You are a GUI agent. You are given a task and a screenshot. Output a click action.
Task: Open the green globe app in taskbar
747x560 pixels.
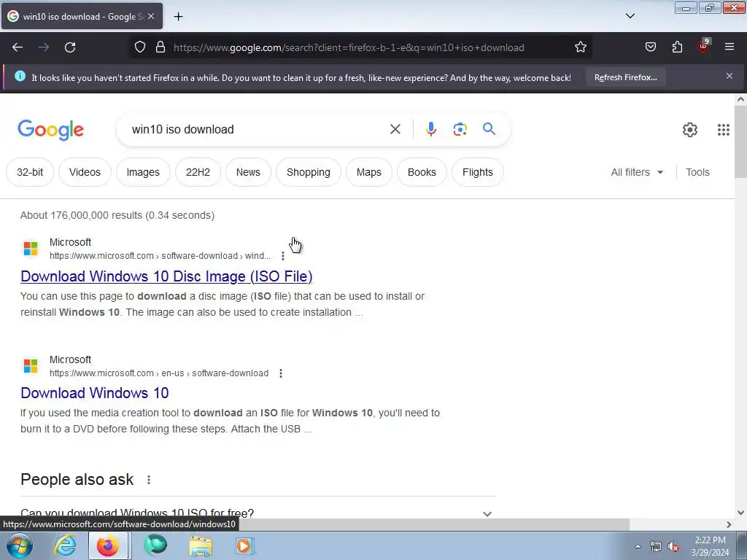[155, 545]
